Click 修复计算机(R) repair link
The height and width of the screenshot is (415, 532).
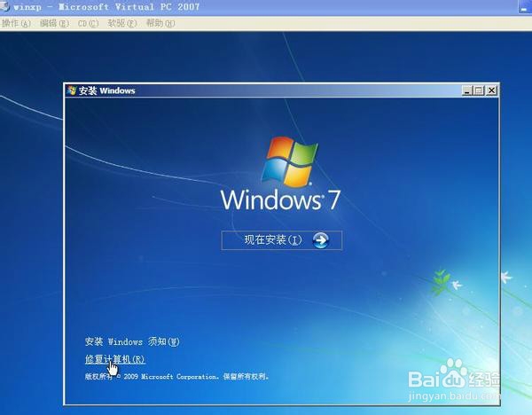(115, 359)
